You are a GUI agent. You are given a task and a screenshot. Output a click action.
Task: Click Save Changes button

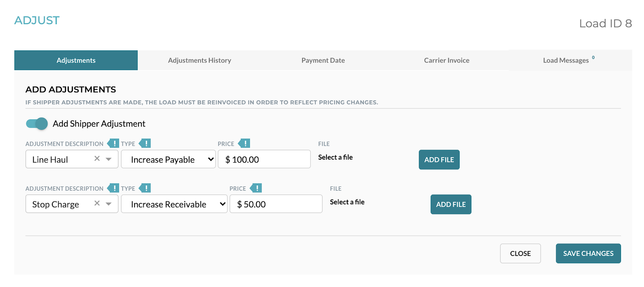pos(588,254)
